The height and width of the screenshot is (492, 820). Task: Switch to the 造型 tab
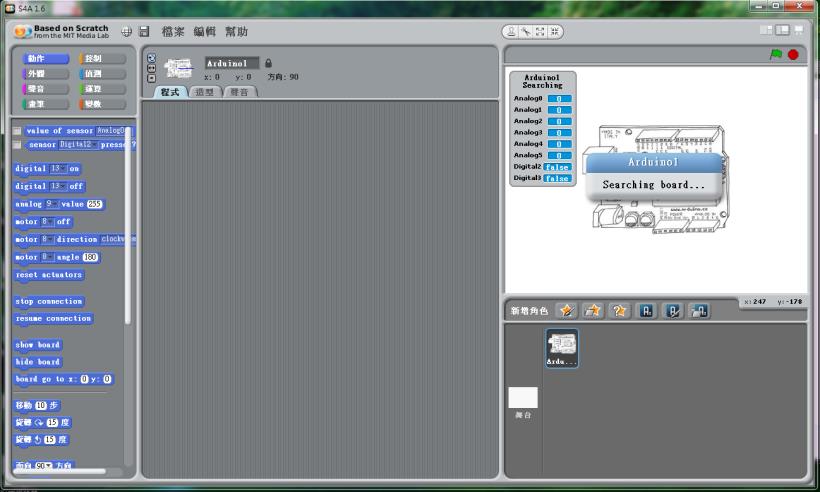coord(207,92)
